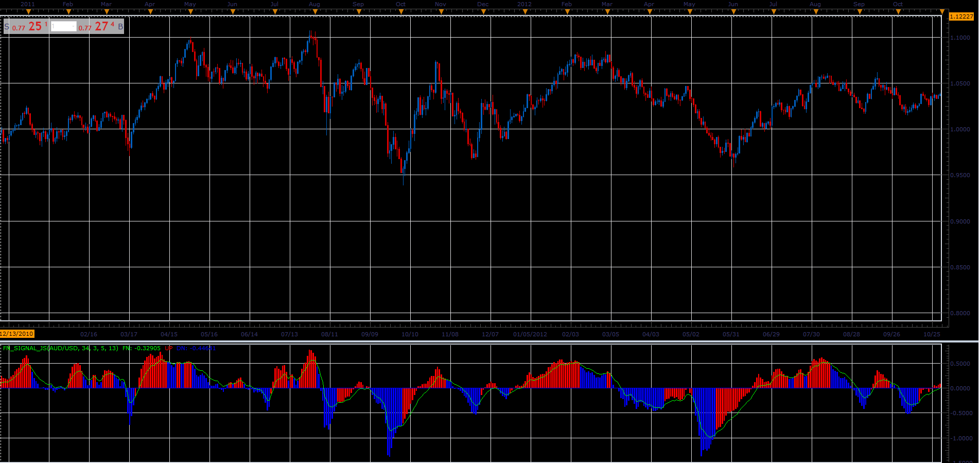
Task: Click the 0.9000 price axis label
Action: pos(960,221)
